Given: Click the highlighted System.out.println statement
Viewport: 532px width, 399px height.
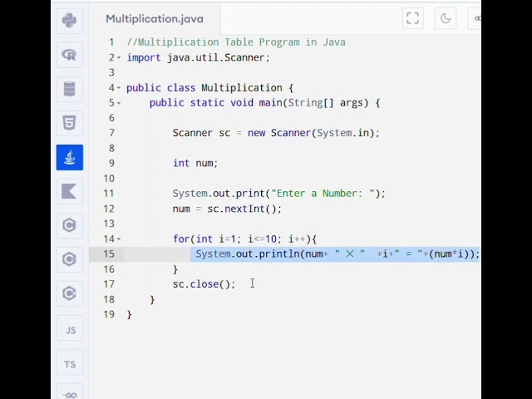Looking at the screenshot, I should pyautogui.click(x=337, y=254).
